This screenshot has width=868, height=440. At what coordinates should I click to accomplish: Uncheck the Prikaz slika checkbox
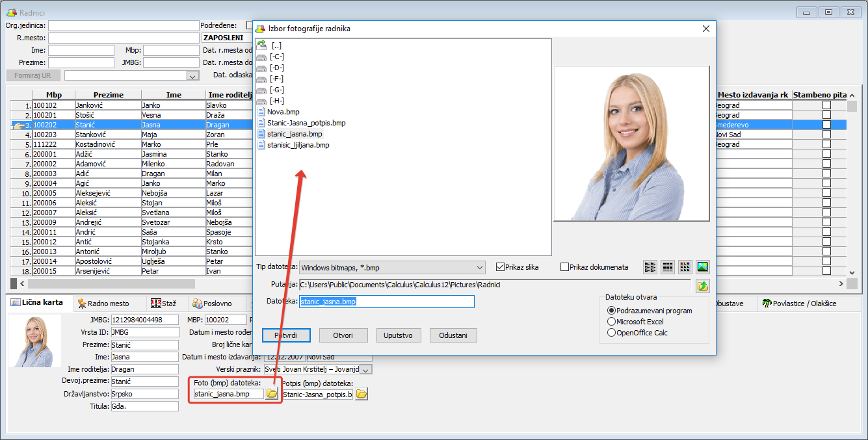(x=500, y=267)
